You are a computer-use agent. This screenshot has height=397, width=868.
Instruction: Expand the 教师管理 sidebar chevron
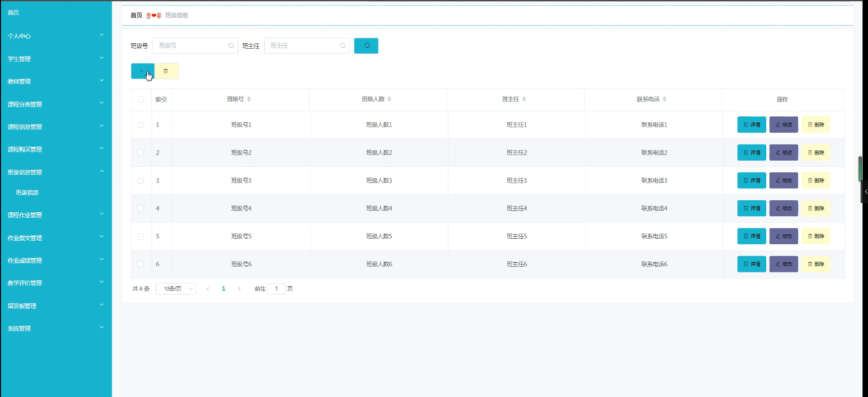pyautogui.click(x=101, y=80)
